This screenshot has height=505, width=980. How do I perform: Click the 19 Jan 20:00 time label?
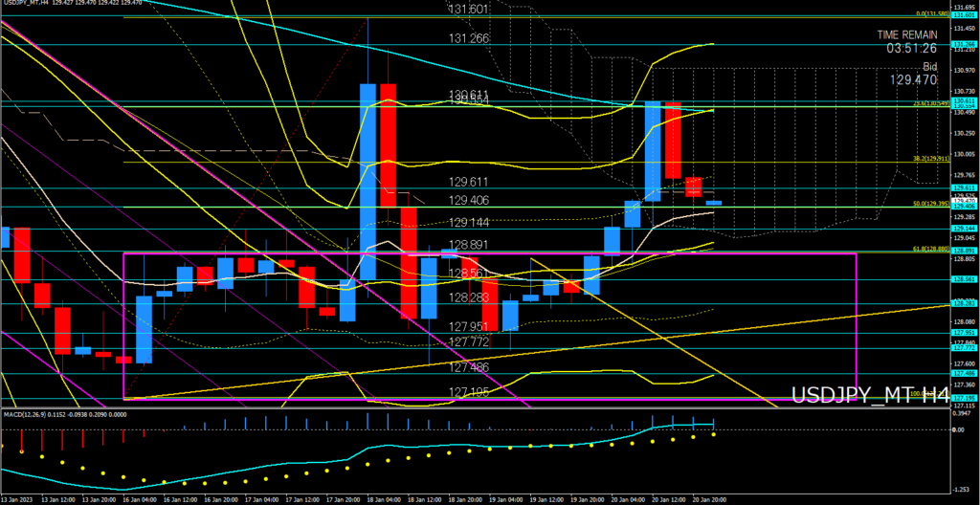click(589, 500)
